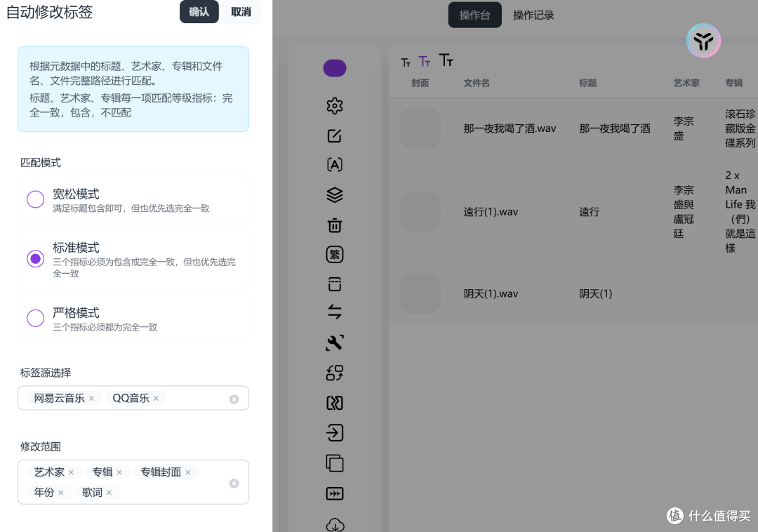Viewport: 758px width, 532px height.
Task: Click the wrench tools icon
Action: [x=335, y=343]
